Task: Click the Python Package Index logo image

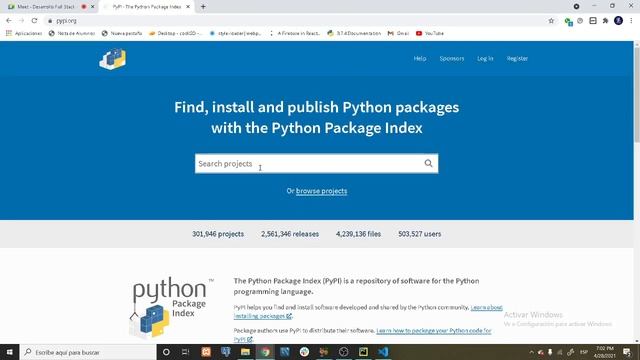Action: pos(171,307)
